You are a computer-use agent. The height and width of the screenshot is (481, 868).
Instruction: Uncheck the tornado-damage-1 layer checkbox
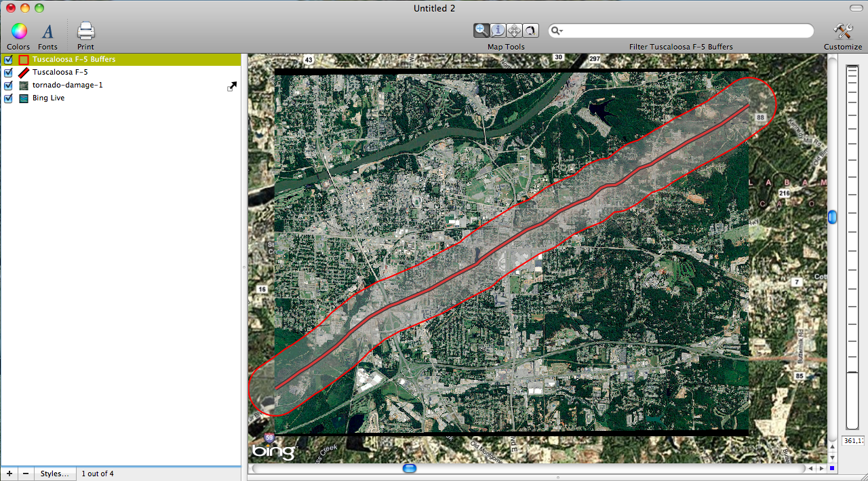pos(8,85)
